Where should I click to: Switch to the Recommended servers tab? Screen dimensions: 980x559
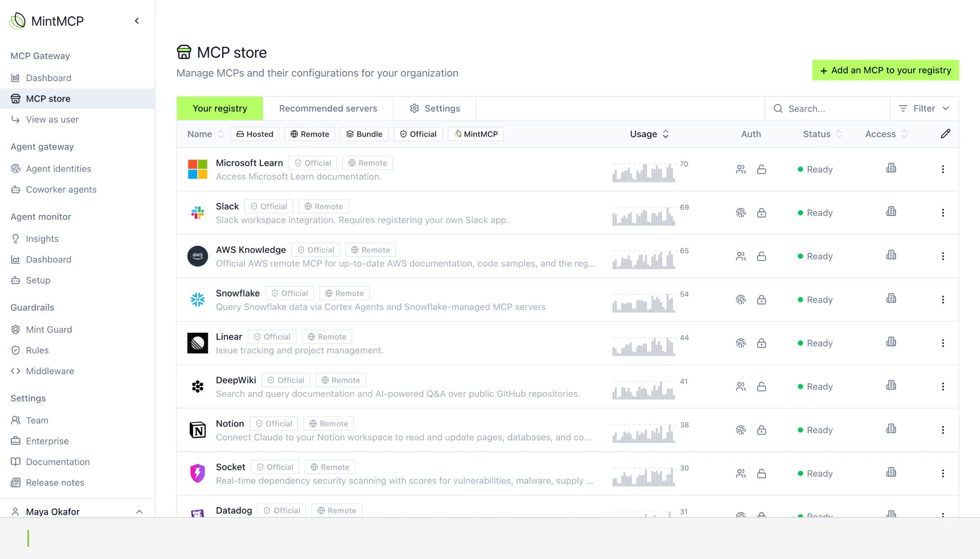328,108
